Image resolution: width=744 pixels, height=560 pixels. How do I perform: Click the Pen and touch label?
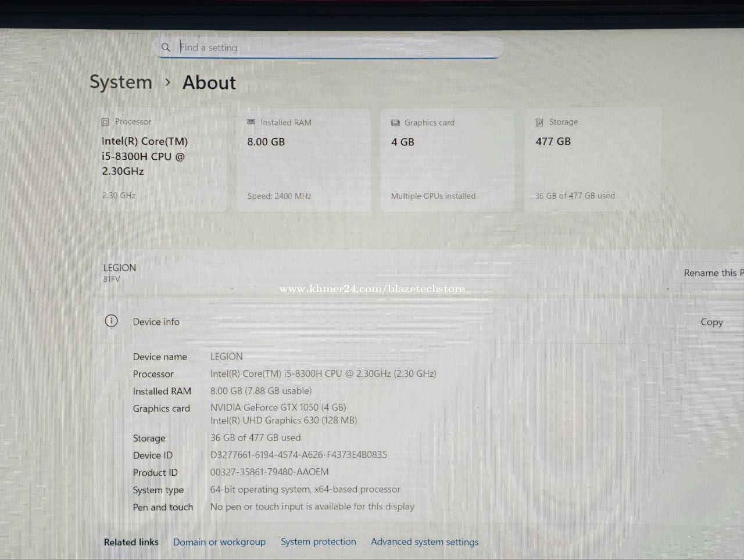163,507
